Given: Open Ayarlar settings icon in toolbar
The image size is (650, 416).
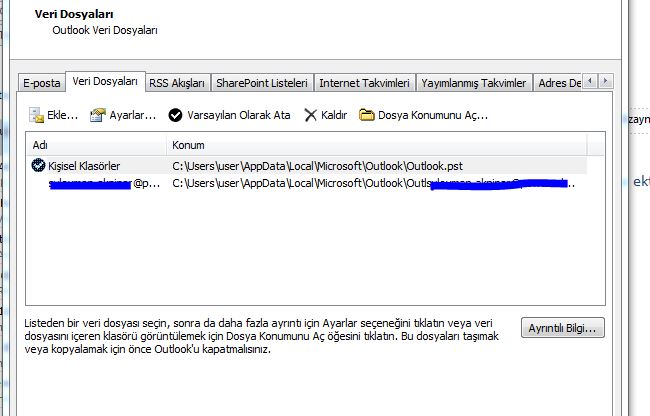Looking at the screenshot, I should pos(98,115).
